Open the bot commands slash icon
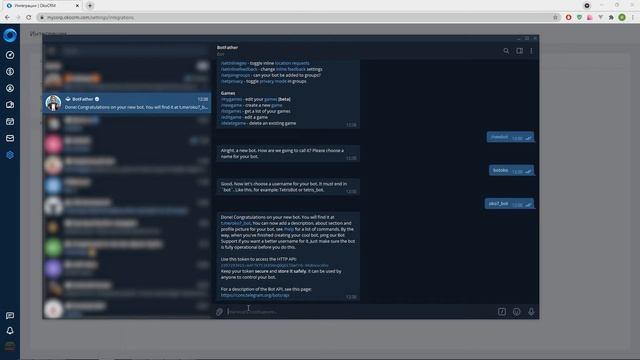This screenshot has height=360, width=640. coord(502,312)
